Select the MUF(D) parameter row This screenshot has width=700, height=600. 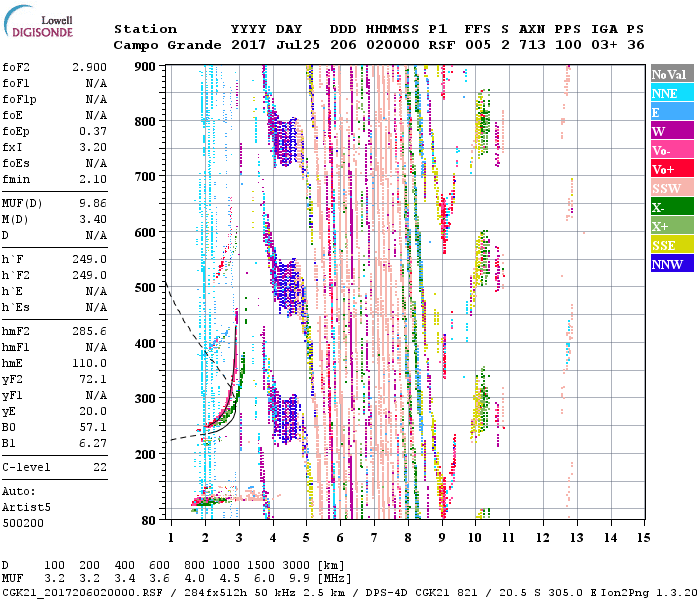(55, 203)
